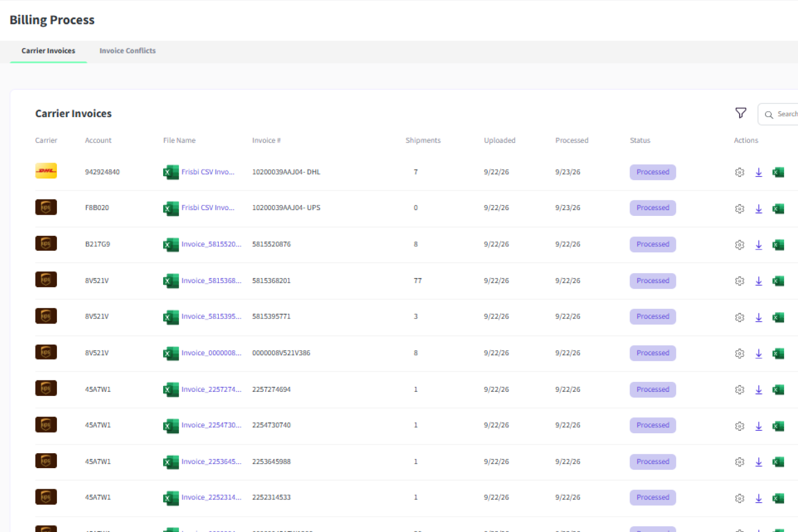
Task: Open the Frisbi CSV file for account F8B020
Action: tap(207, 208)
